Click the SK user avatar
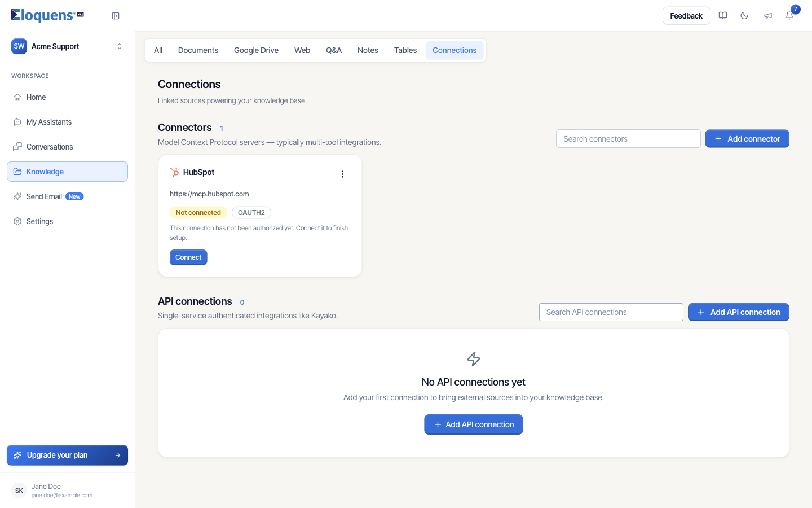The height and width of the screenshot is (508, 812). click(19, 491)
